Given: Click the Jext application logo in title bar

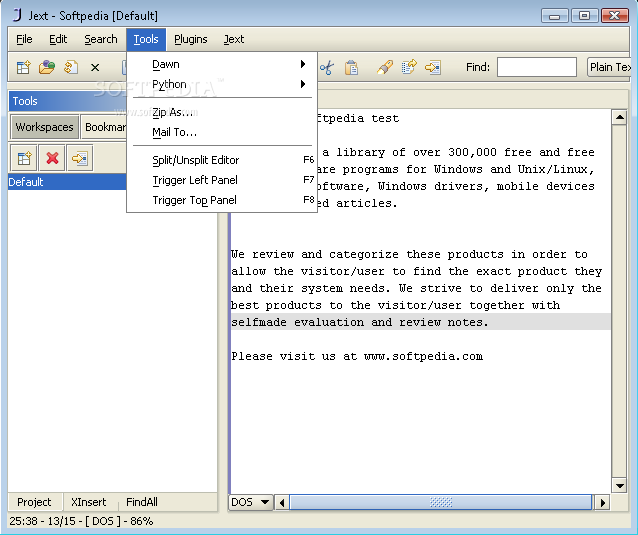Looking at the screenshot, I should coord(17,15).
